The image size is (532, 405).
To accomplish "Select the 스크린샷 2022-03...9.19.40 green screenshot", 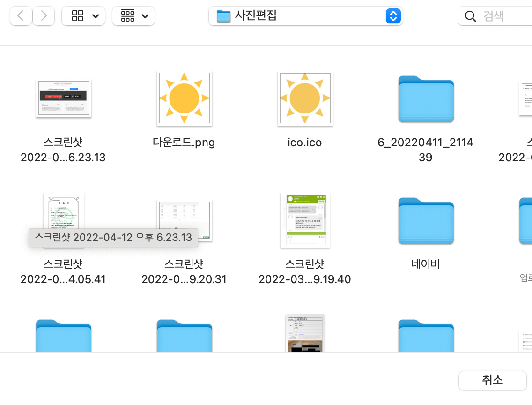I will pos(305,220).
